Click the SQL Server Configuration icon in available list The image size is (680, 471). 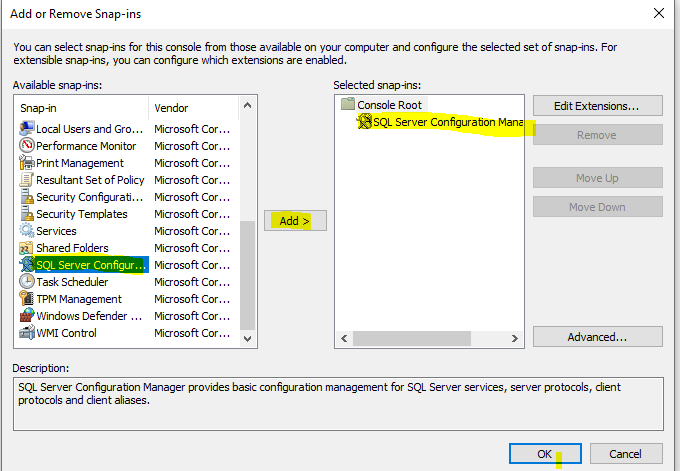click(x=27, y=265)
